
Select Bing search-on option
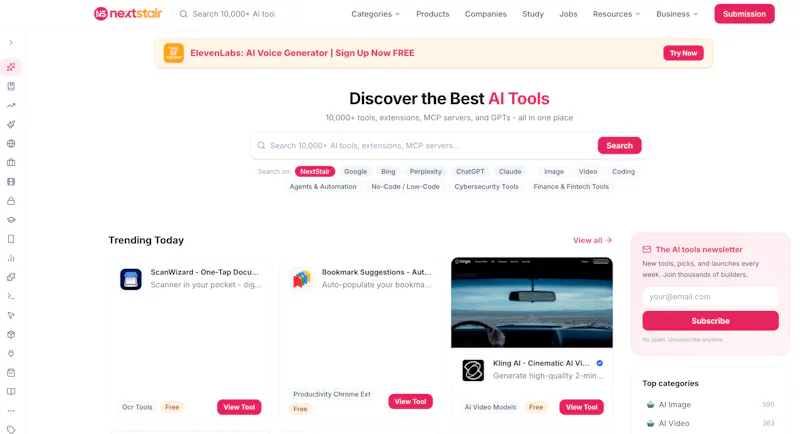pos(388,171)
